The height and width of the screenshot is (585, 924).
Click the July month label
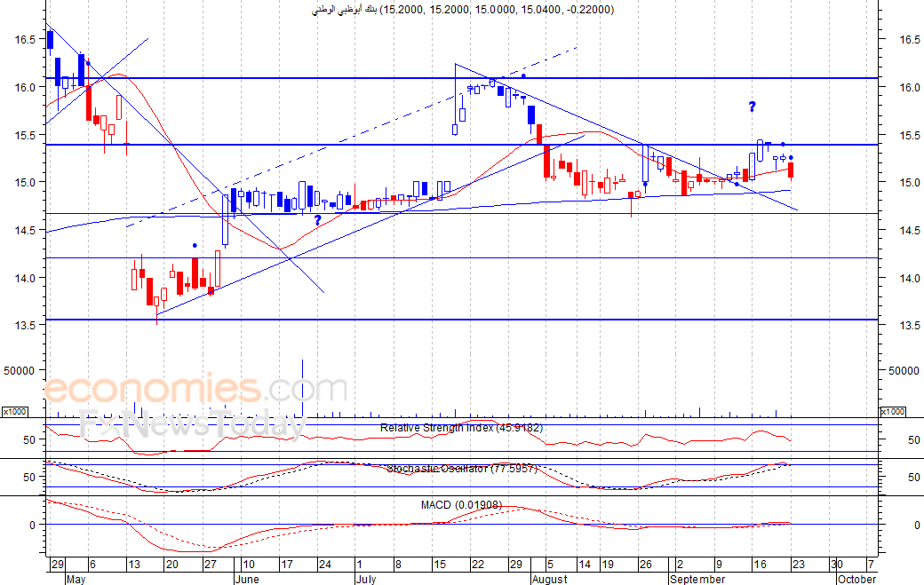pyautogui.click(x=366, y=579)
